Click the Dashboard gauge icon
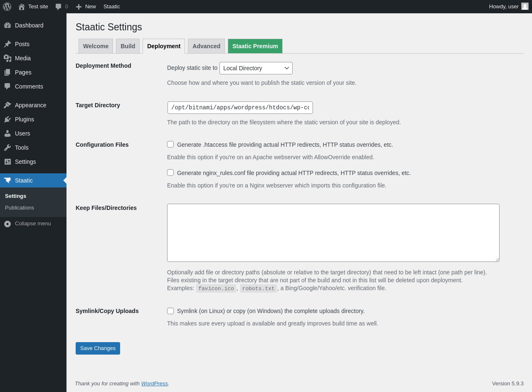The width and height of the screenshot is (532, 392). pyautogui.click(x=7, y=25)
